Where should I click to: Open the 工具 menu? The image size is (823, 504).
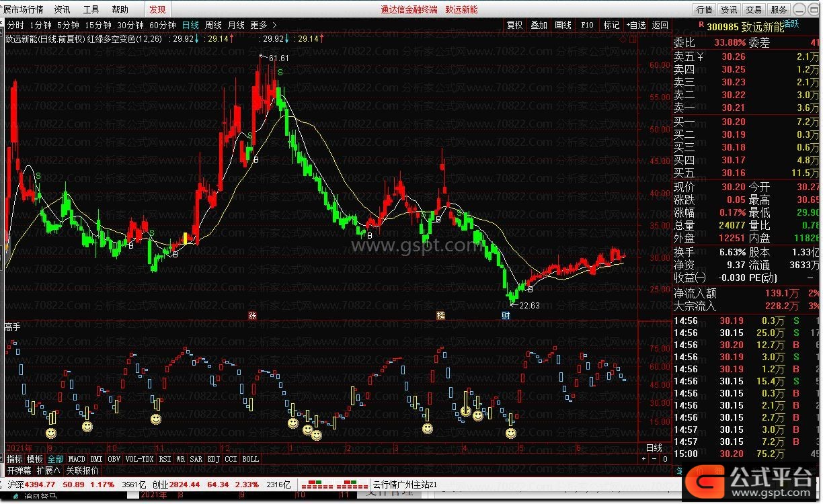point(91,9)
